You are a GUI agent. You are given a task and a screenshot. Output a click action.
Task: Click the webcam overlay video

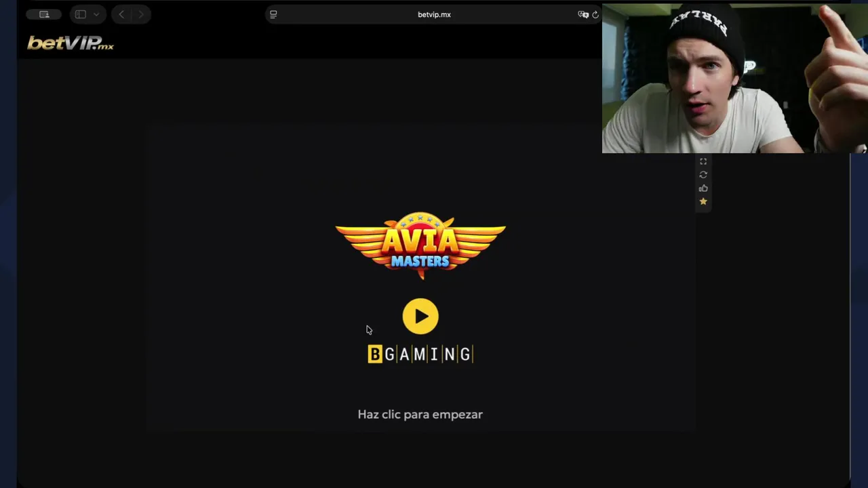(x=735, y=79)
